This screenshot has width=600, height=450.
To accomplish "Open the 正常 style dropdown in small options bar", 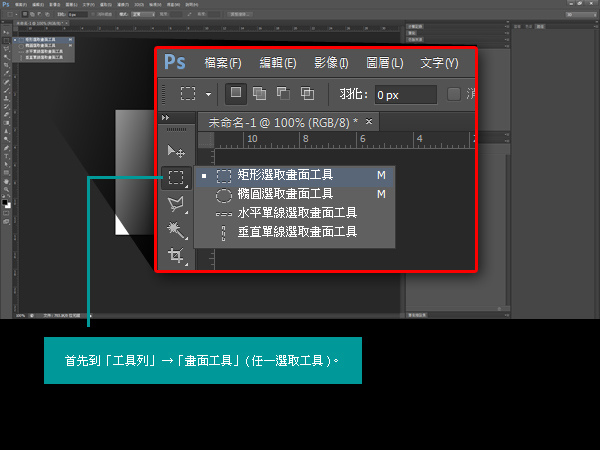I will click(x=143, y=14).
